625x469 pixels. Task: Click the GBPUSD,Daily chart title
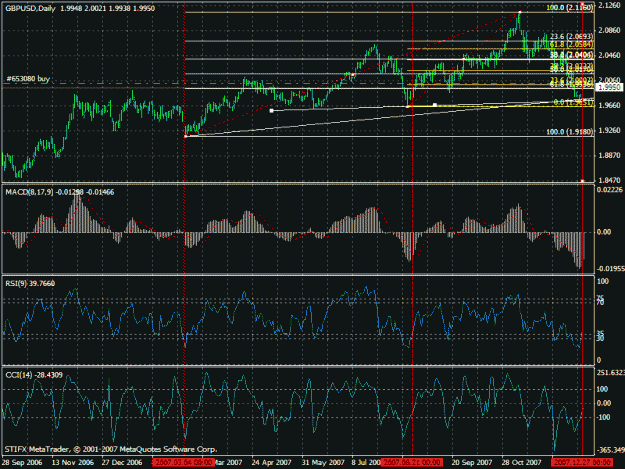(x=30, y=8)
